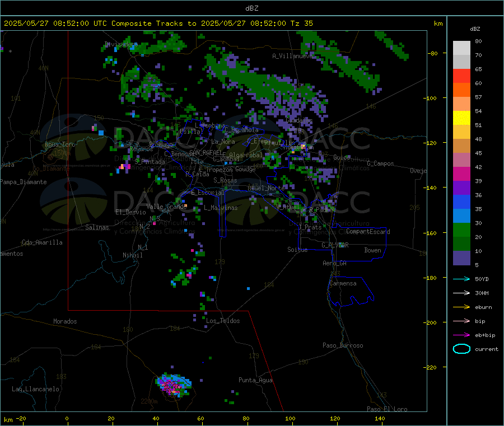Click the 'CompantEscard' place label
Viewport: 504px width, 426px height.
click(368, 232)
